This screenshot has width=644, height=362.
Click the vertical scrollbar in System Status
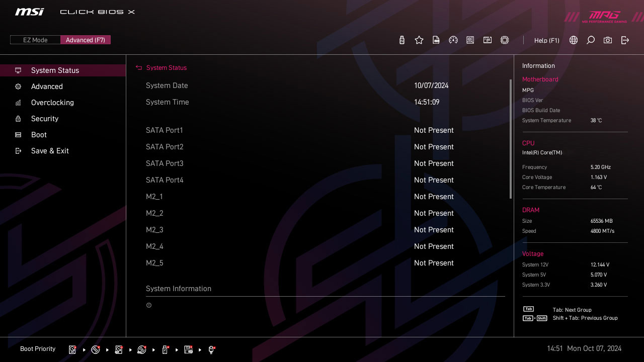point(511,138)
